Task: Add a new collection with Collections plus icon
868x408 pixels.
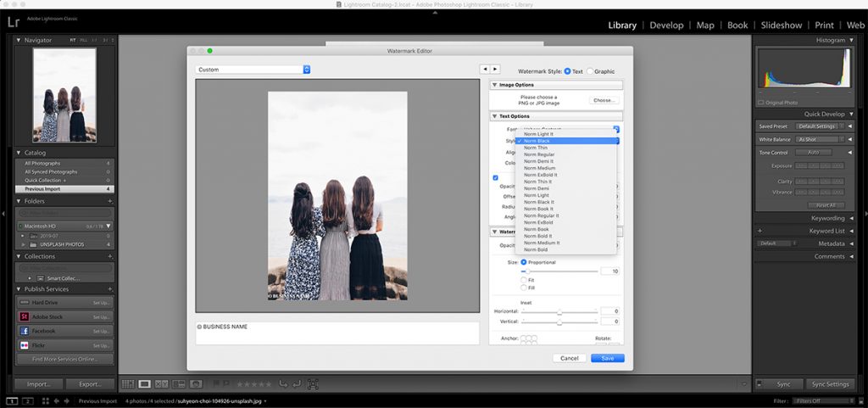Action: point(109,257)
